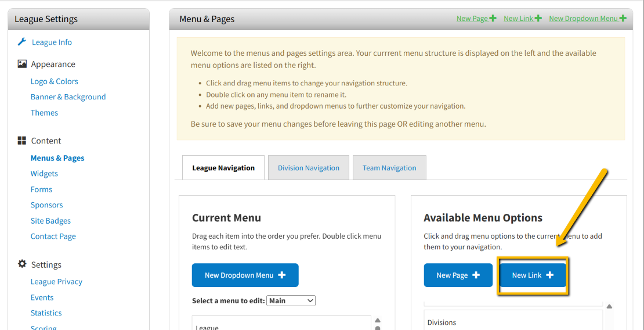Open Statistics settings
The image size is (644, 330).
[x=46, y=313]
